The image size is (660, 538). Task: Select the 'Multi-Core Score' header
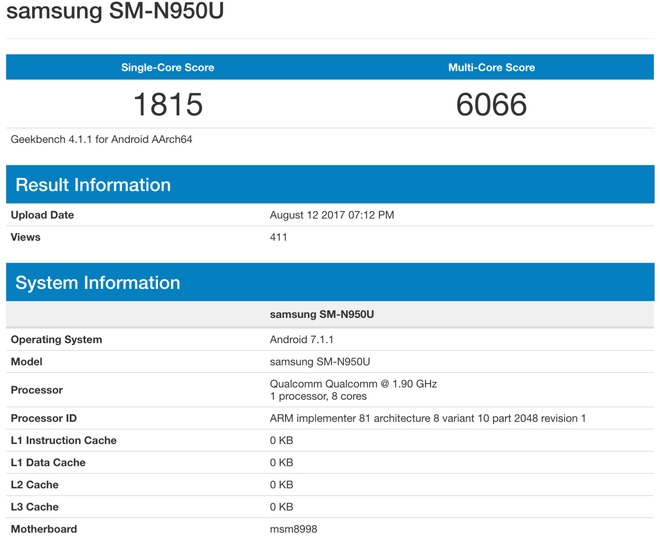click(x=492, y=67)
